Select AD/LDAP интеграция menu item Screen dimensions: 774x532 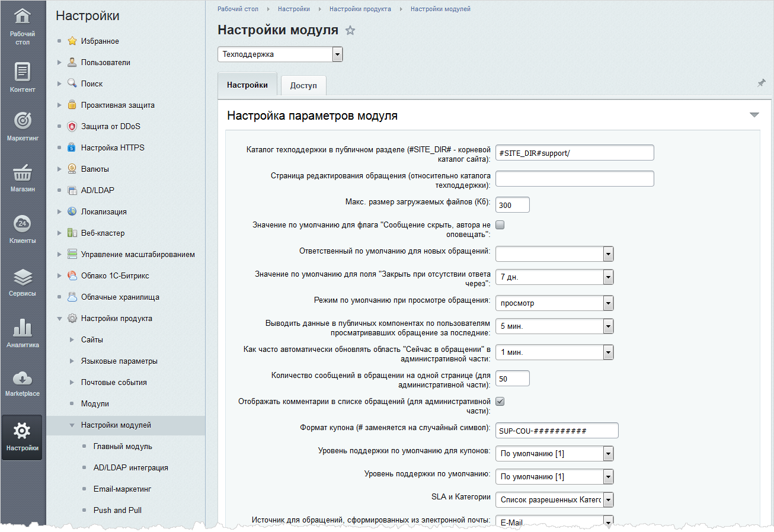(x=131, y=467)
